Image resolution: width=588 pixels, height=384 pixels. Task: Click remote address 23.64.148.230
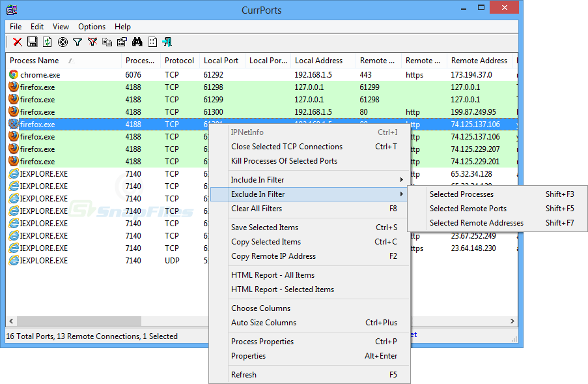(473, 248)
